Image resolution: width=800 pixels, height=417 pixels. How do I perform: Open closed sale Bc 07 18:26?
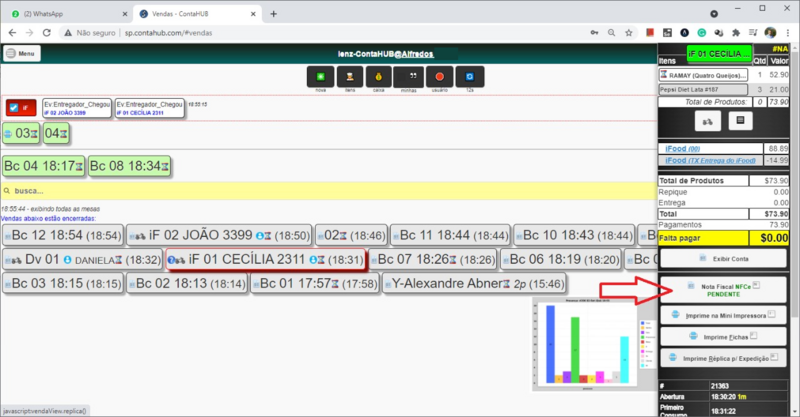(x=433, y=259)
